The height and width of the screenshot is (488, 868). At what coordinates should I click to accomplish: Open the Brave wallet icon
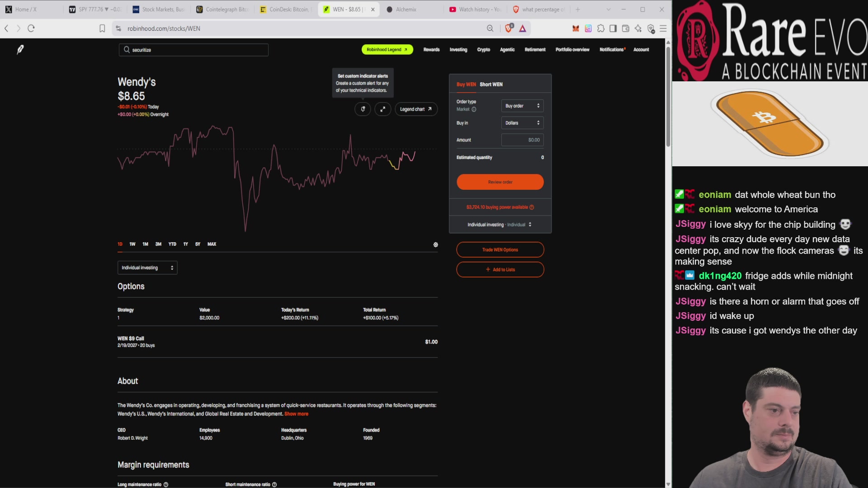(626, 28)
